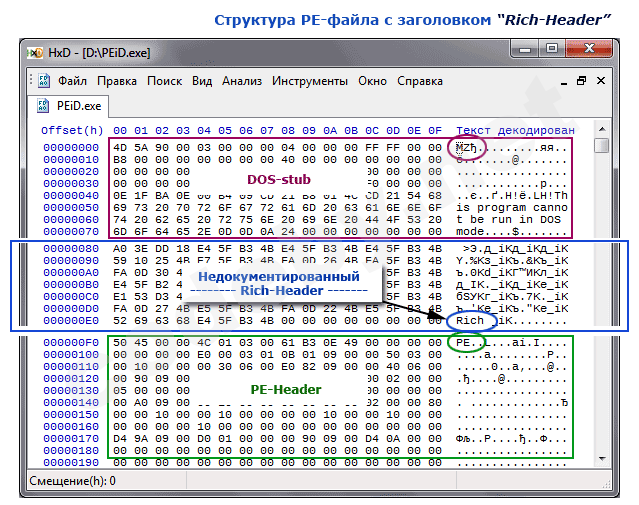Maximize the HxD window

click(552, 49)
